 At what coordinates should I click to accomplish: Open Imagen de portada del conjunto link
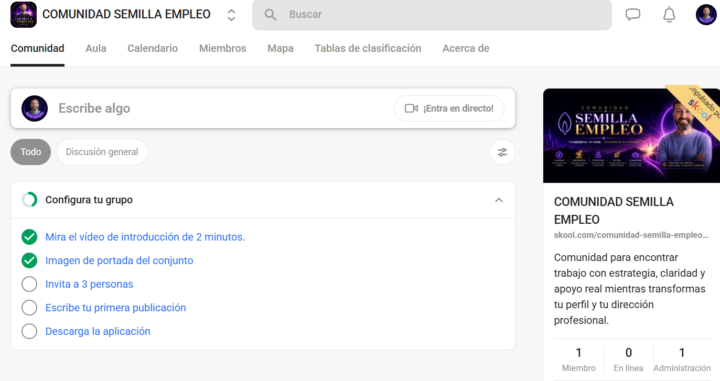[119, 260]
